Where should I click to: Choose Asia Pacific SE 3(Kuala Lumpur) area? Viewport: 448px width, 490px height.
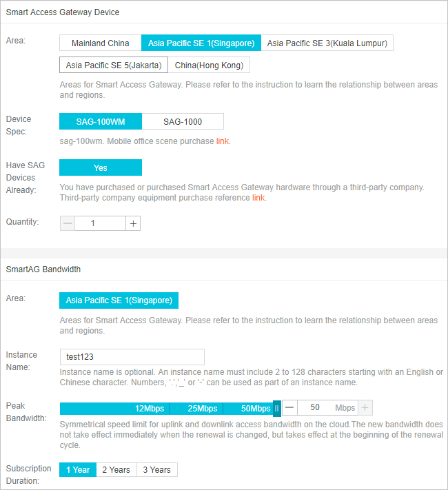coord(327,43)
